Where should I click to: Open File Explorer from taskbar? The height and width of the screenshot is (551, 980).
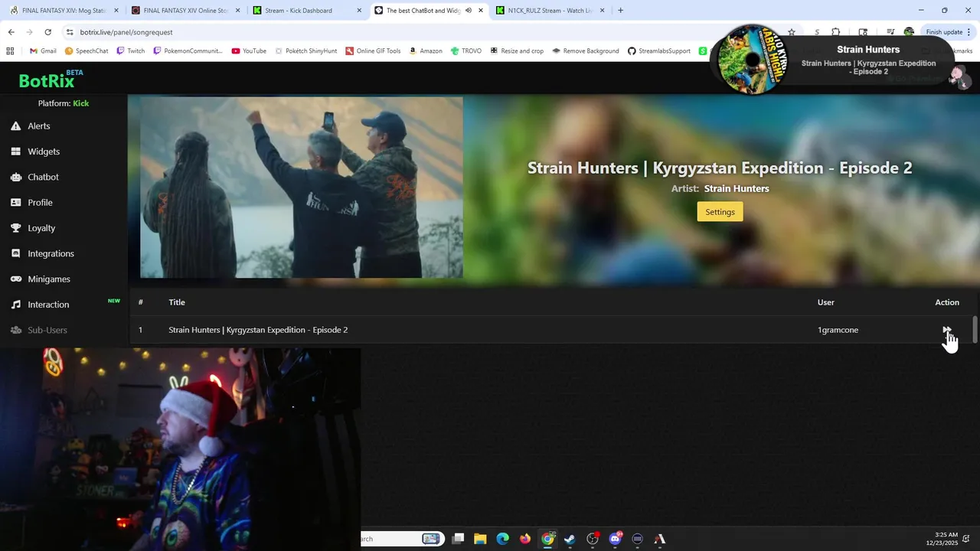[x=480, y=539]
